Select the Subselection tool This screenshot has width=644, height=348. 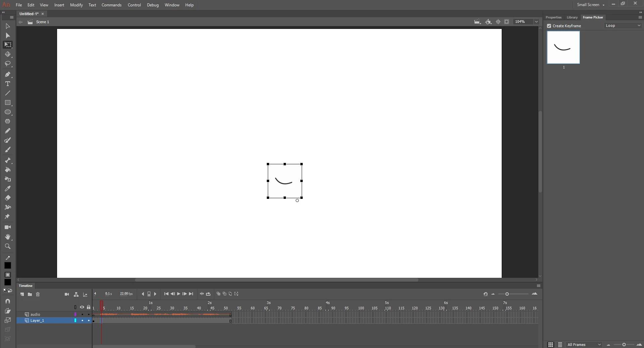(x=8, y=36)
